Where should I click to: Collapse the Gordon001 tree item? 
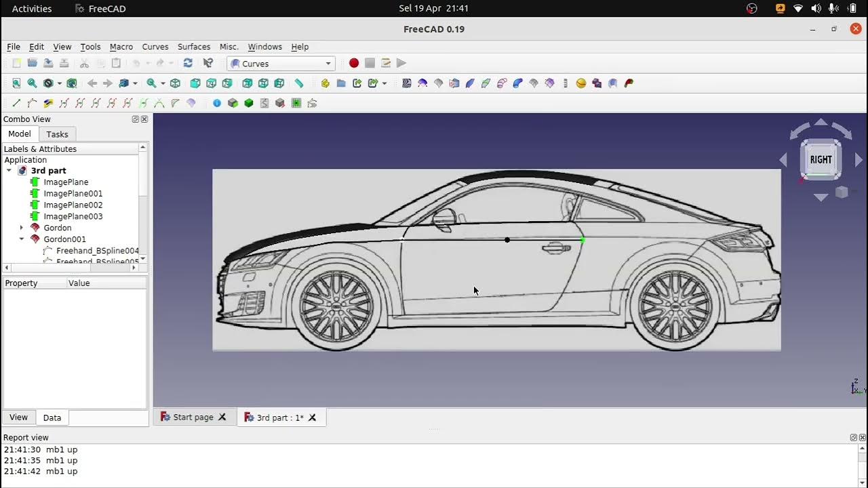(x=21, y=239)
